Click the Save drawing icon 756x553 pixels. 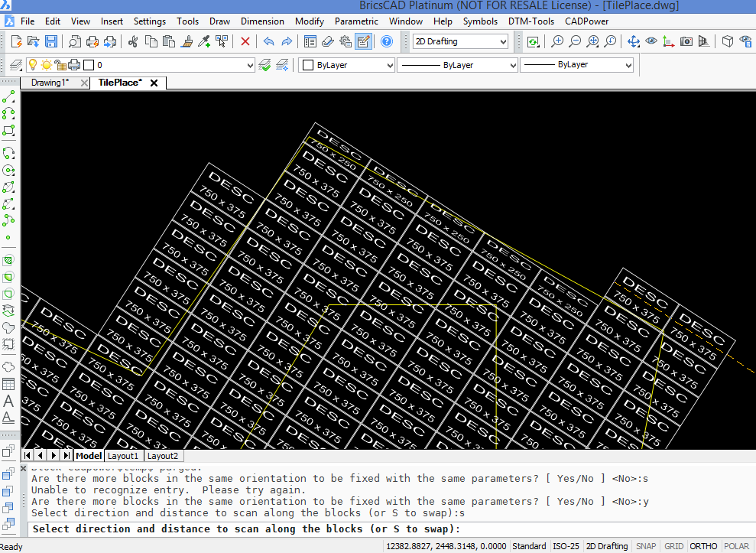pos(51,41)
